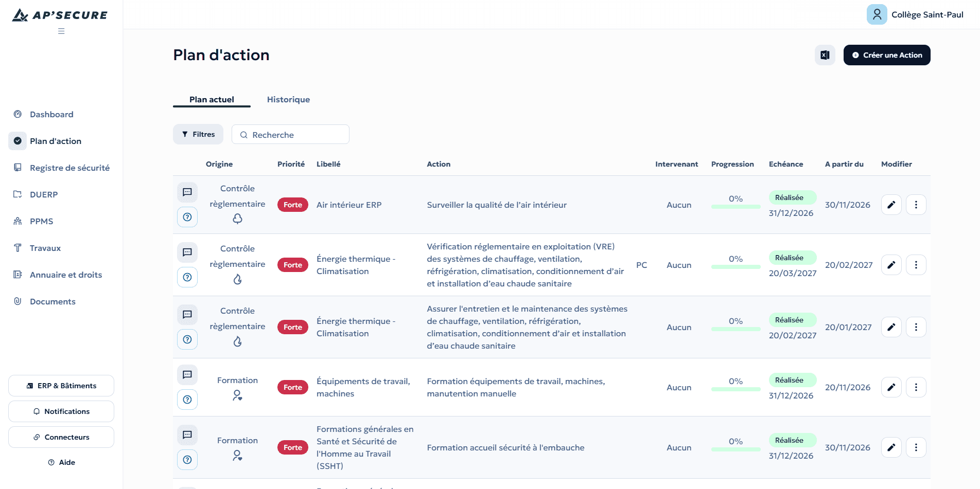
Task: Click the Air intérieur ERP progress bar
Action: tap(736, 207)
